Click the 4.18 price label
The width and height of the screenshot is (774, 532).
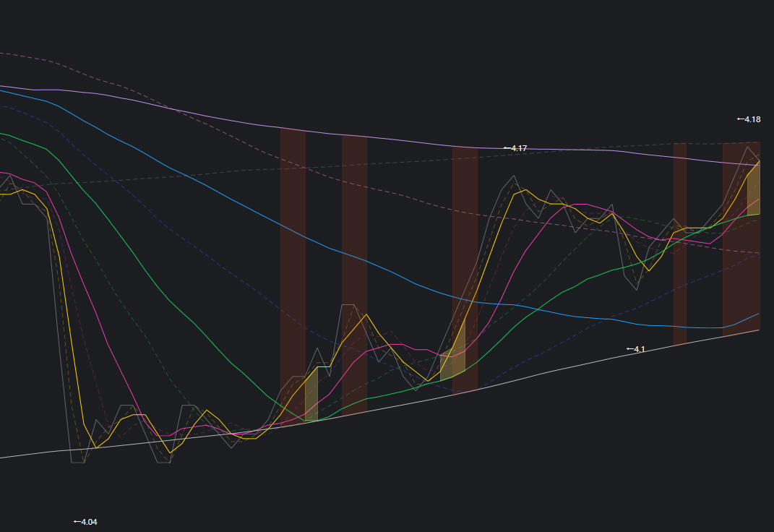point(749,119)
